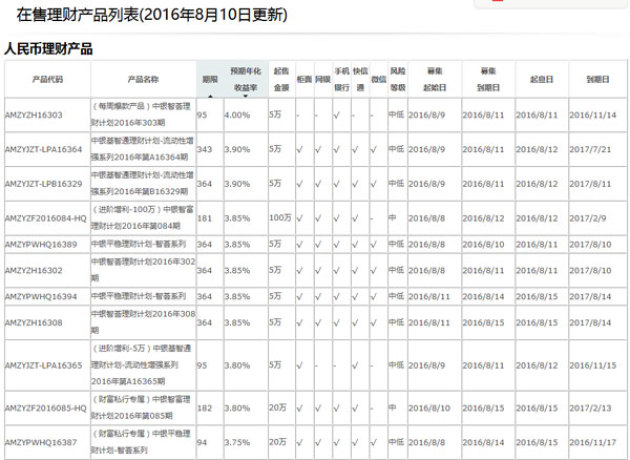Click the 手机银行 column header
630x460 pixels.
point(342,79)
